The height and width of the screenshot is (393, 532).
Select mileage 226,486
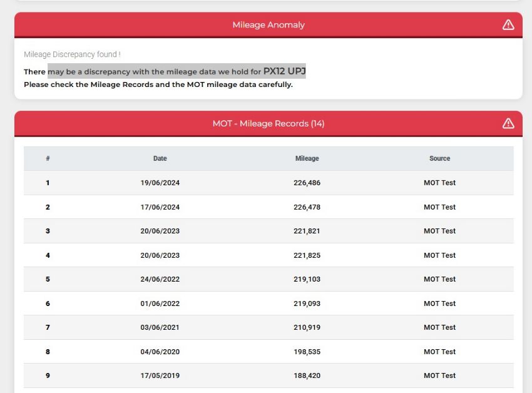(x=307, y=183)
